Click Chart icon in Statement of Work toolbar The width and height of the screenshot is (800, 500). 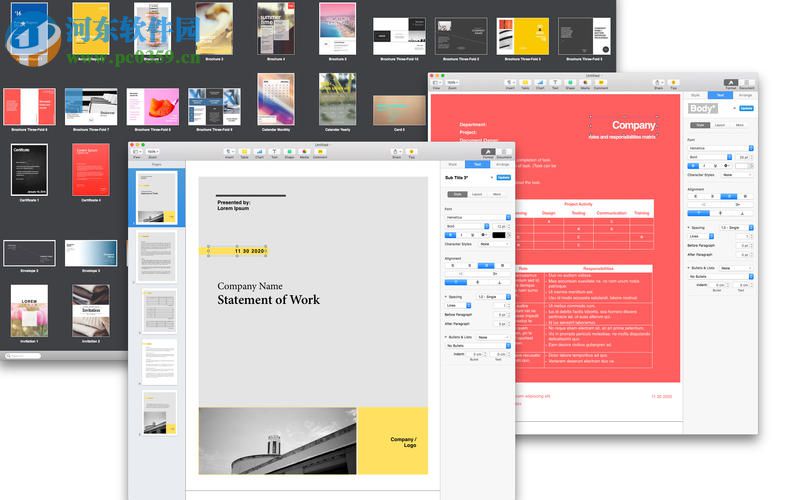click(259, 152)
